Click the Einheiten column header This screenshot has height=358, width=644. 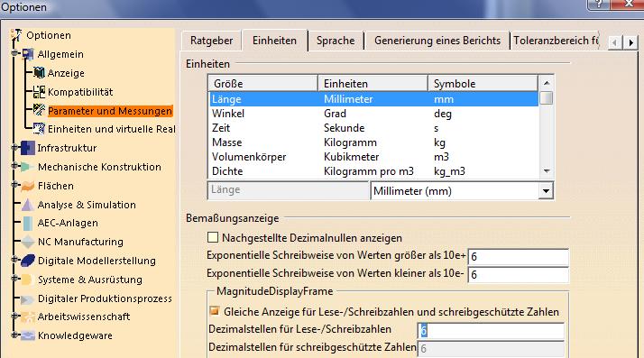point(373,83)
